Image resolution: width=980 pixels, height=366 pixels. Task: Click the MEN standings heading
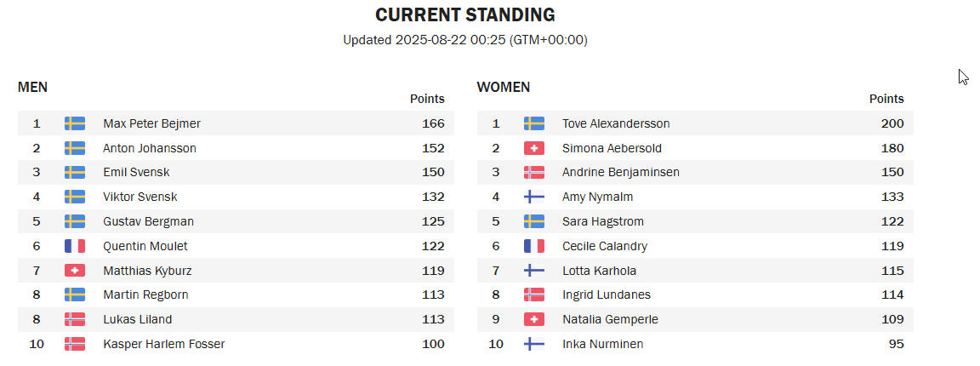pos(32,87)
